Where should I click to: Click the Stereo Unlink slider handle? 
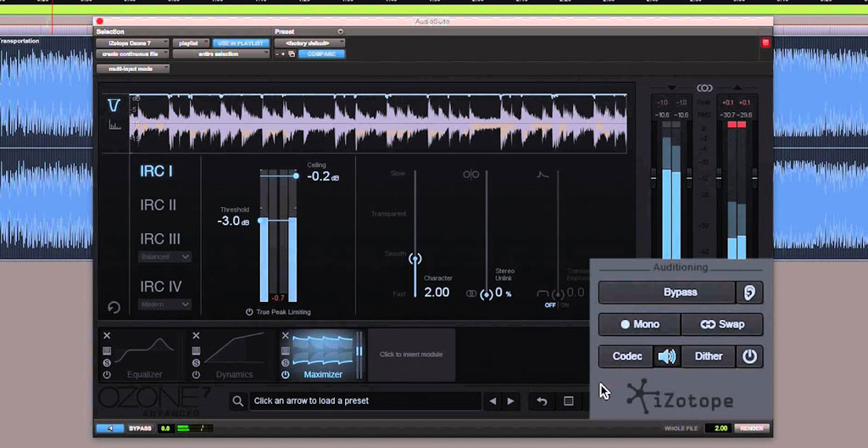[487, 294]
